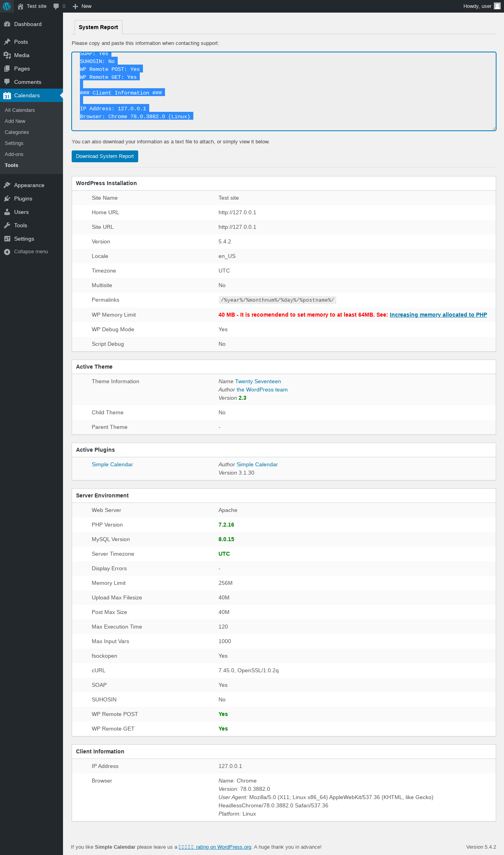The width and height of the screenshot is (504, 855).
Task: Click the Media library icon
Action: pyautogui.click(x=7, y=55)
